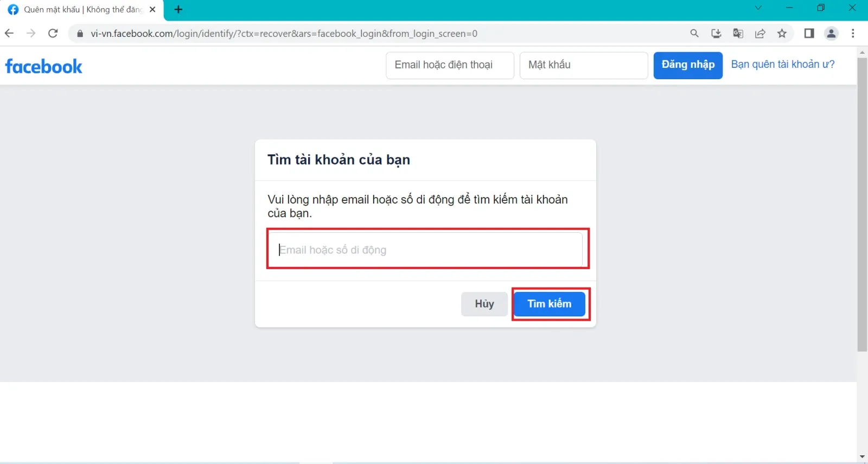This screenshot has width=868, height=464.
Task: Click the Tìm tài khoản của bạn heading
Action: pos(339,160)
